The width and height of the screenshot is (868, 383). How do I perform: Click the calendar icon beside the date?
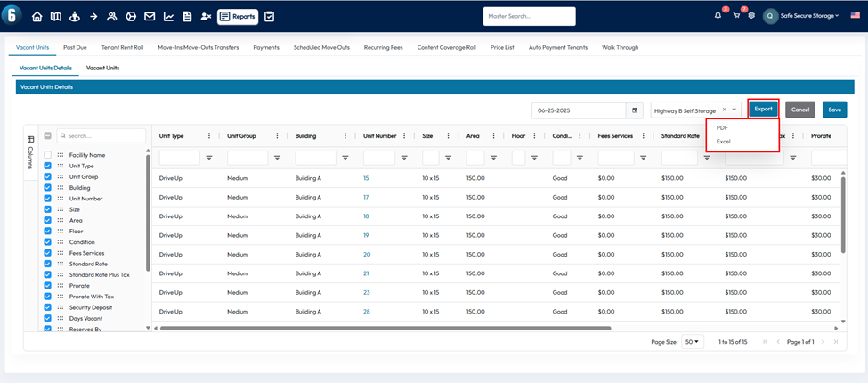click(x=635, y=110)
